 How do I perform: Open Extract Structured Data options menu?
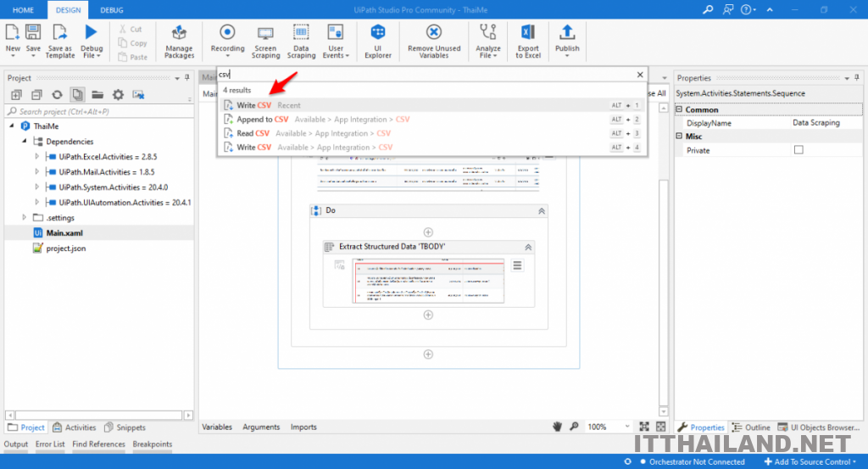tap(517, 265)
